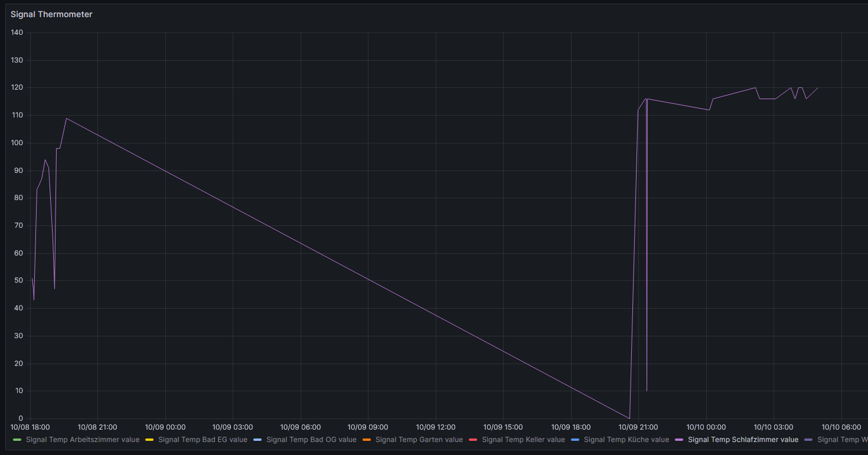This screenshot has height=455, width=868.
Task: Click the y-axis value 120
Action: [17, 87]
